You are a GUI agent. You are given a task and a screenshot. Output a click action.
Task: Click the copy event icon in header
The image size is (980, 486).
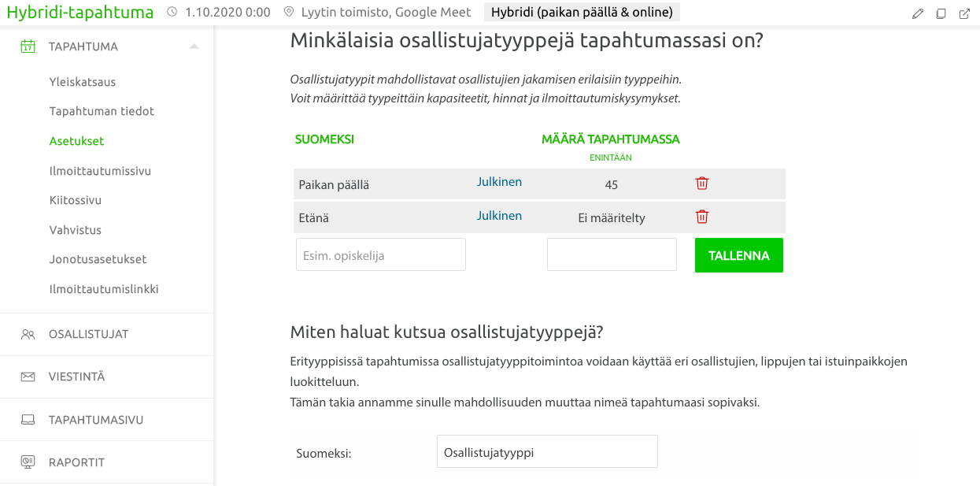[941, 13]
